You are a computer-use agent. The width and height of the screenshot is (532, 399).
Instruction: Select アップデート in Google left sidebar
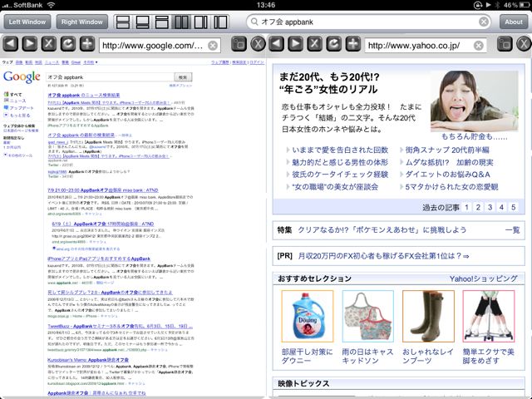(x=22, y=108)
